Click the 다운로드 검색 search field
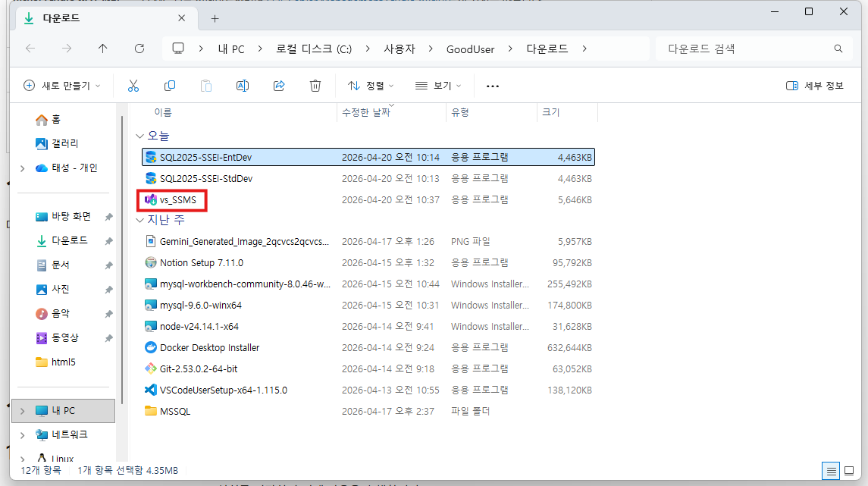This screenshot has width=868, height=486. [753, 49]
